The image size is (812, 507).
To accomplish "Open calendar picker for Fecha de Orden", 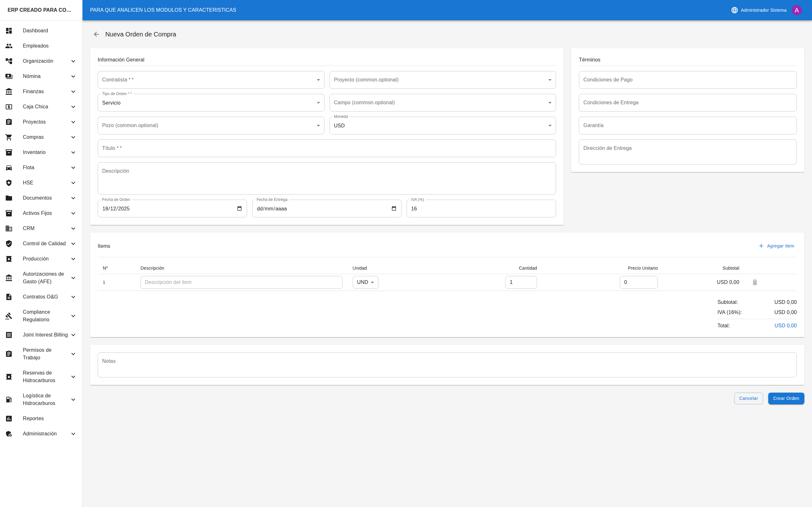I will 239,209.
